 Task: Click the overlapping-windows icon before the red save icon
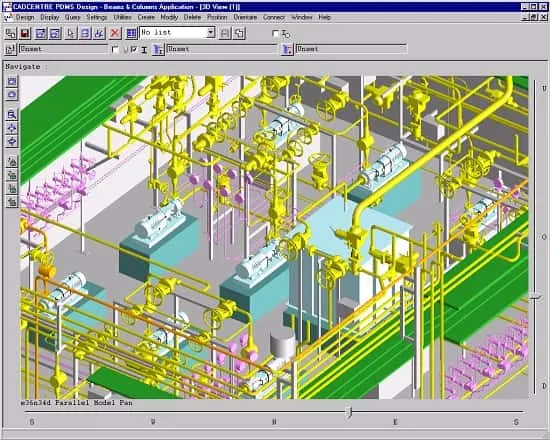(11, 33)
